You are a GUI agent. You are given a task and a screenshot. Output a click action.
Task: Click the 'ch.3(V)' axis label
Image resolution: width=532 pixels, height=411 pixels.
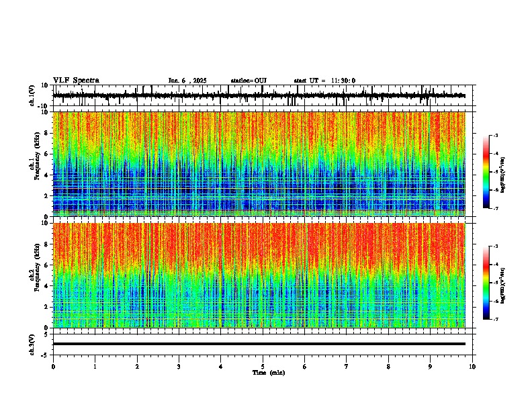[x=32, y=345]
